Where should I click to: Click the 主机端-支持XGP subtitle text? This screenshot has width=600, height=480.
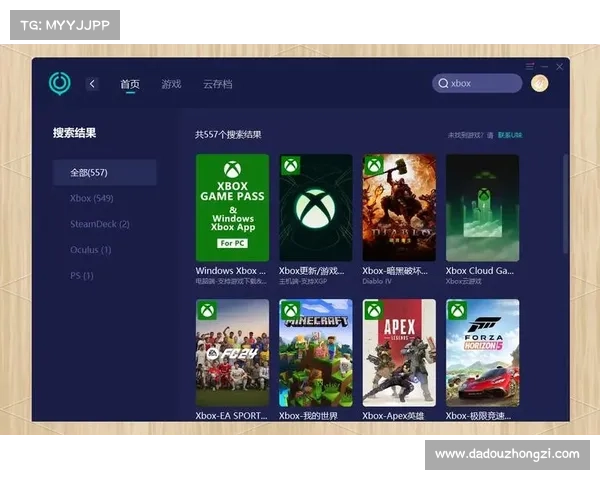[x=303, y=281]
